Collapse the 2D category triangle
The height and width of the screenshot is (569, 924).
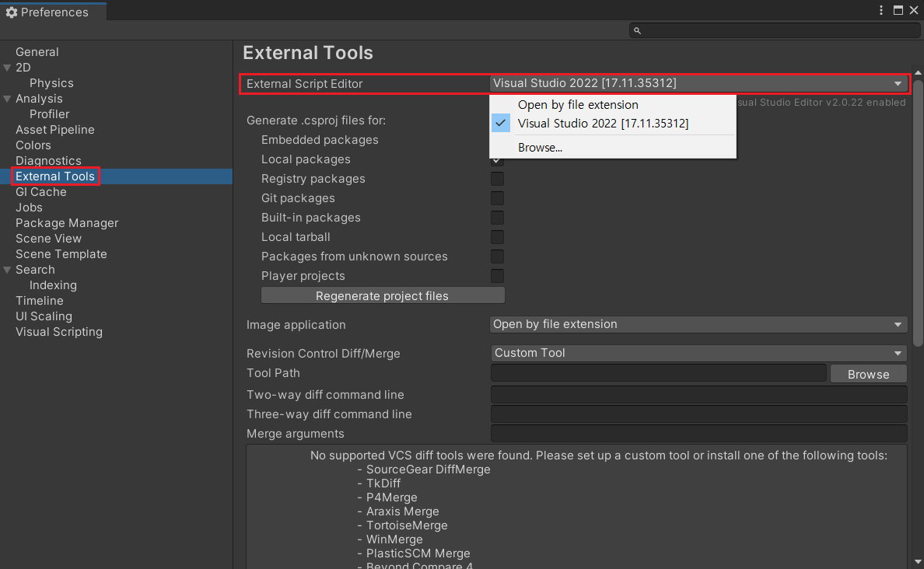tap(7, 68)
